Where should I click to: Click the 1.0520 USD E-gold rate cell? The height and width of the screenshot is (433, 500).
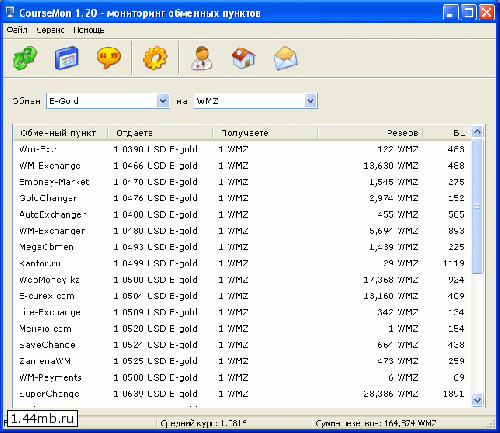[x=155, y=329]
